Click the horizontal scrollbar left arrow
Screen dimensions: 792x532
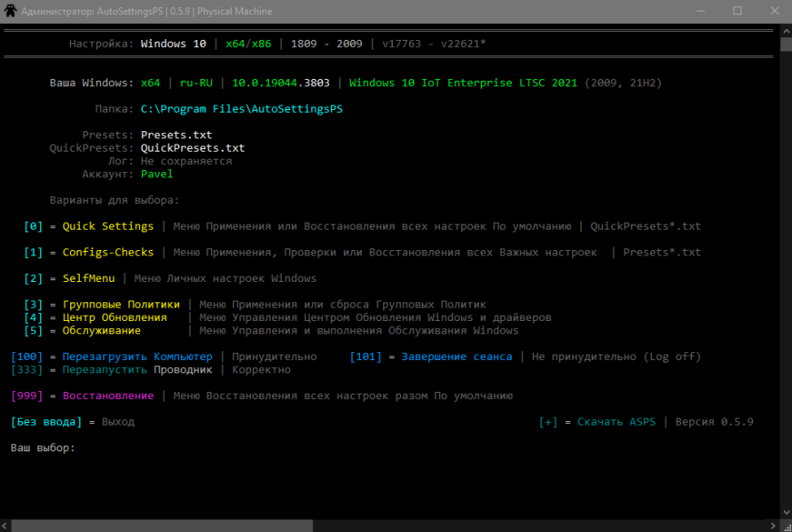tap(5, 526)
